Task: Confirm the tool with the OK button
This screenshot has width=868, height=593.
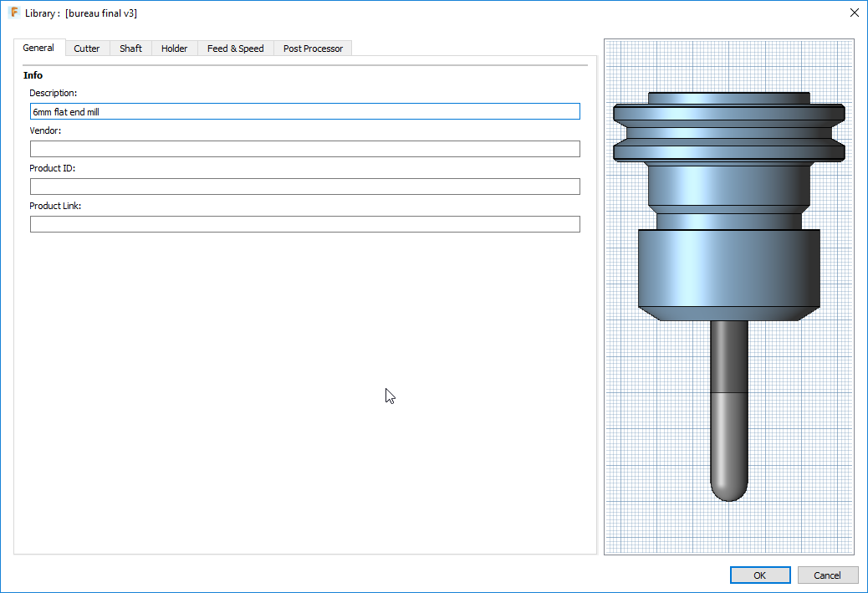Action: [760, 575]
